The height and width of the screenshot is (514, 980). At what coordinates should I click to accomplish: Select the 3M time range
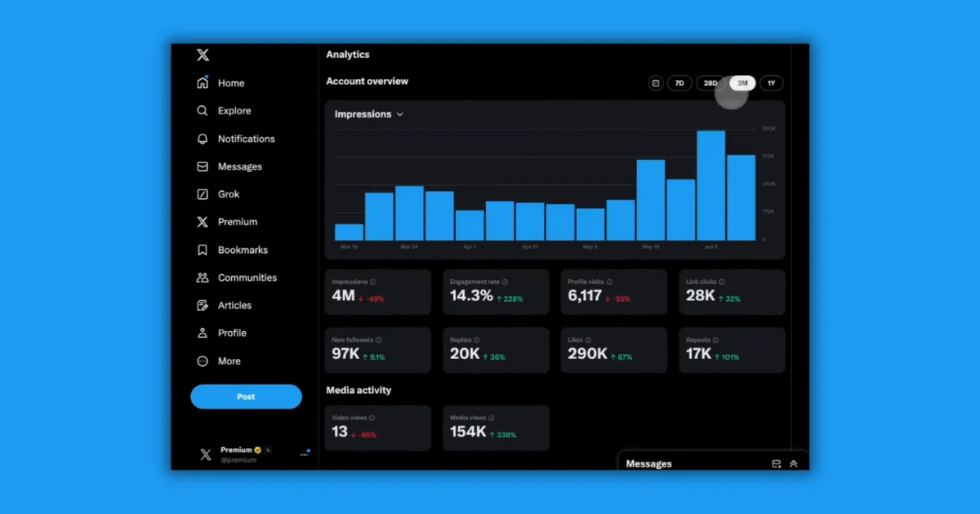pos(742,83)
